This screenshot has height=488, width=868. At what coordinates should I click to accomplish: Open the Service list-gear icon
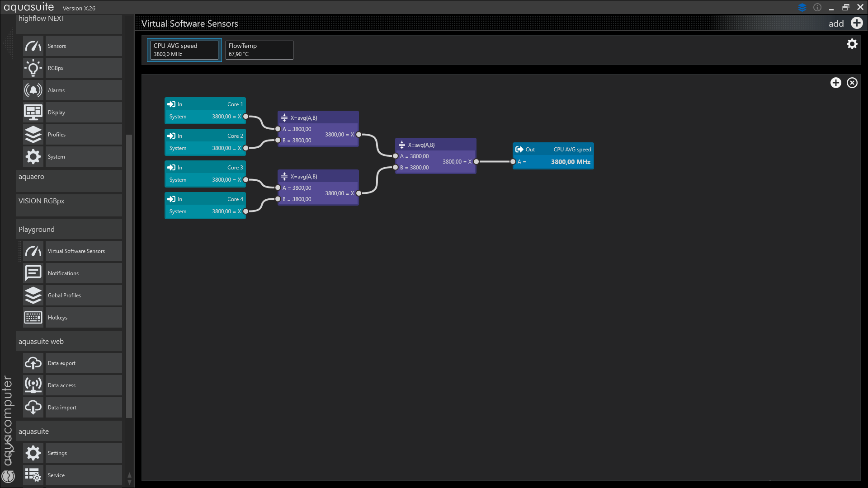click(33, 475)
